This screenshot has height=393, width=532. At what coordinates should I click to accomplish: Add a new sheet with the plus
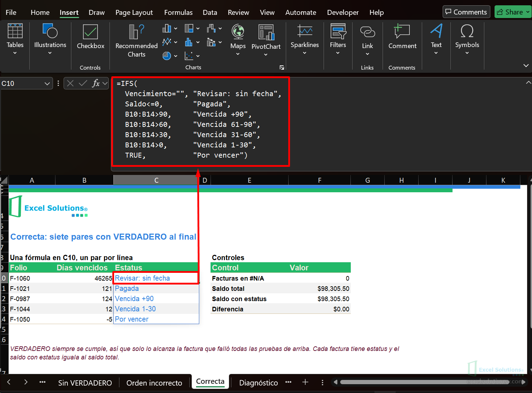tap(305, 382)
